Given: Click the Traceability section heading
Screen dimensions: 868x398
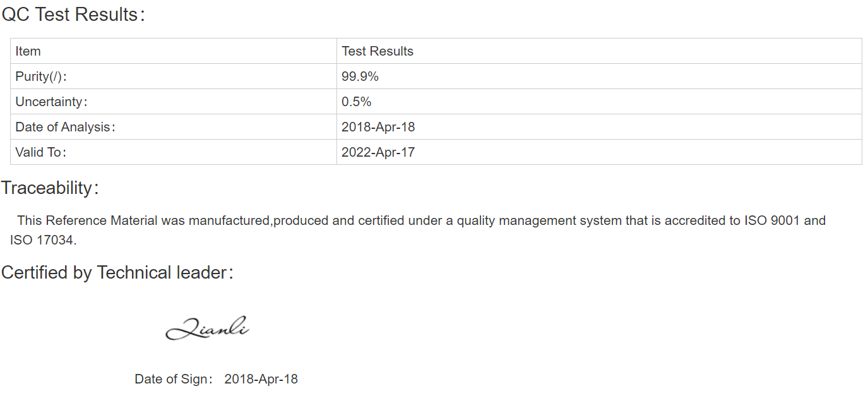Looking at the screenshot, I should 51,188.
